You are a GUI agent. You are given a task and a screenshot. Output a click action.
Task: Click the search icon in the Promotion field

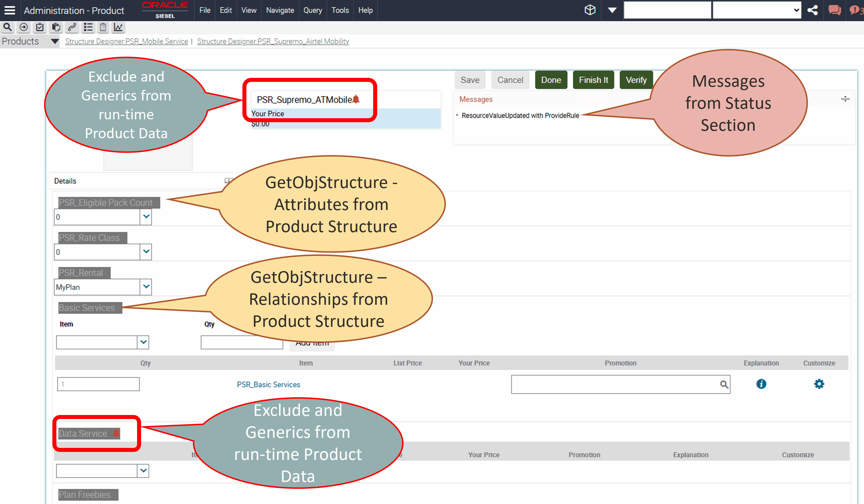click(723, 384)
